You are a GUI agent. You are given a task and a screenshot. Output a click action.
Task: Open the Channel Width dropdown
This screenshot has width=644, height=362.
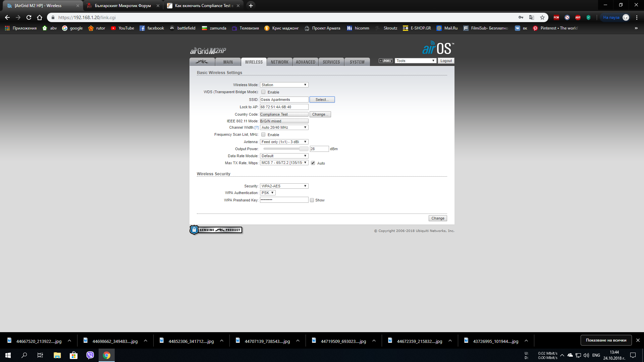284,127
